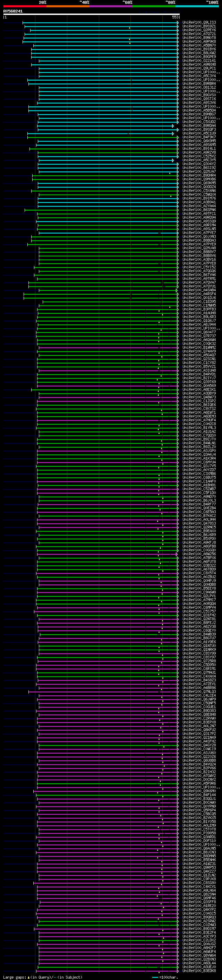This screenshot has width=222, height=980.
Task: Click the cyan ~100% identity legend segment
Action: 197,6
